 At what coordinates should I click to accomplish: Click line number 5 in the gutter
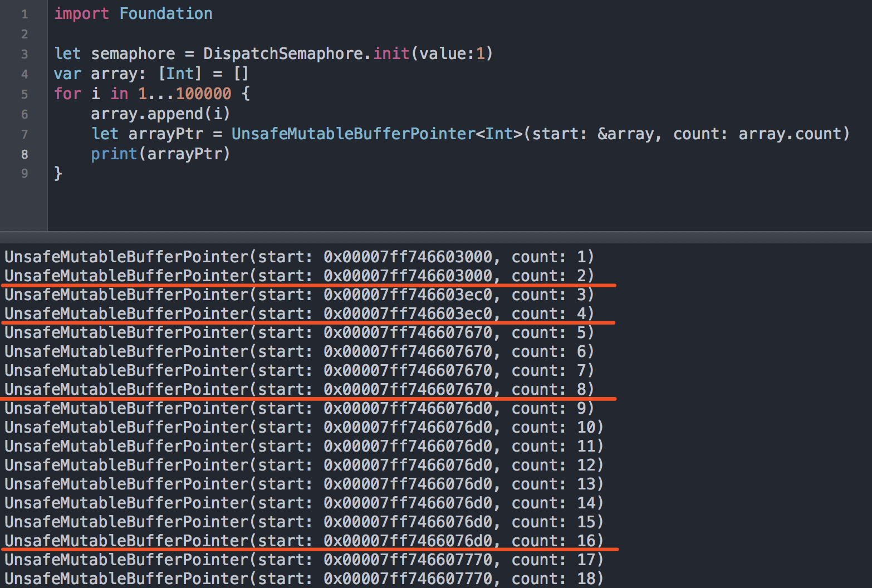(x=25, y=94)
